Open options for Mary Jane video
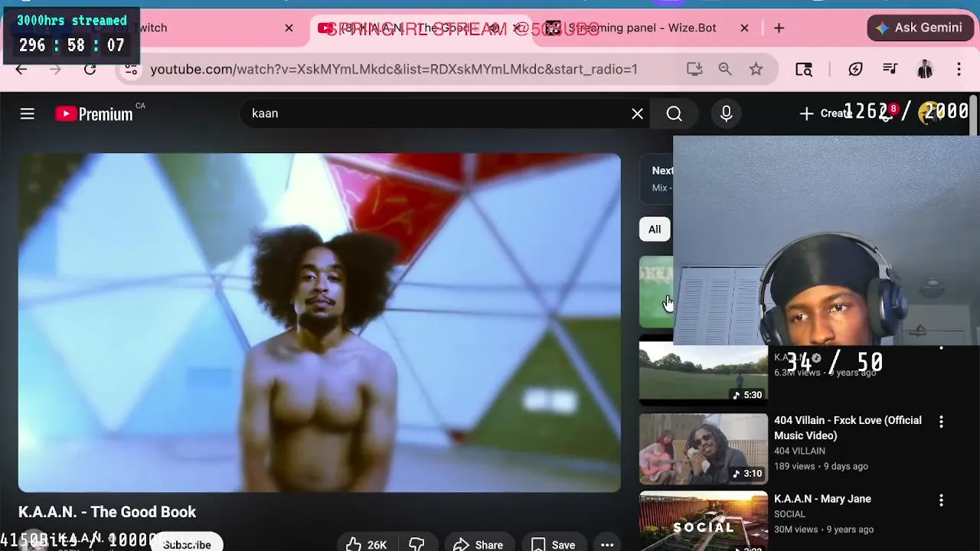This screenshot has height=551, width=980. [x=941, y=500]
